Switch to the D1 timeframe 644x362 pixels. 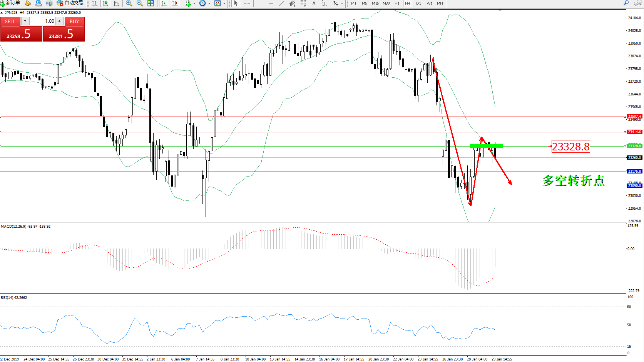coord(418,3)
